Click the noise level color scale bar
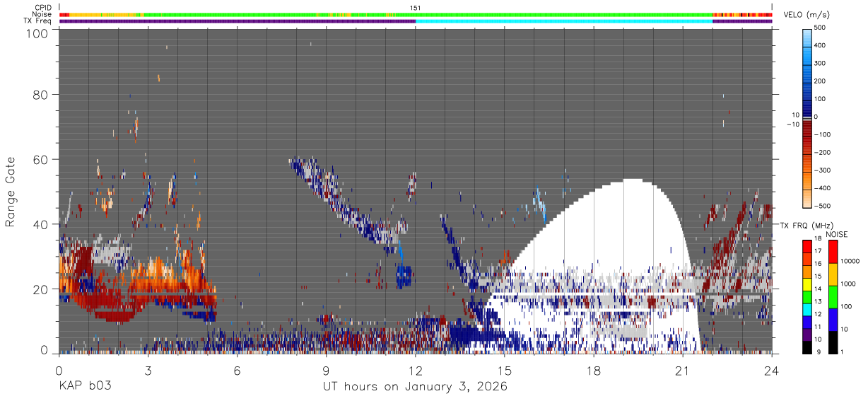Image resolution: width=868 pixels, height=401 pixels. point(833,296)
